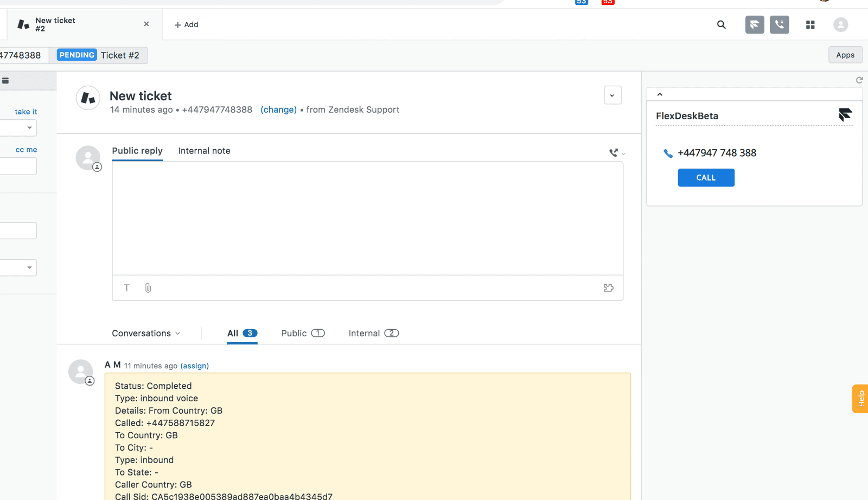Refresh the apps panel using the reload icon
This screenshot has width=868, height=500.
[859, 80]
